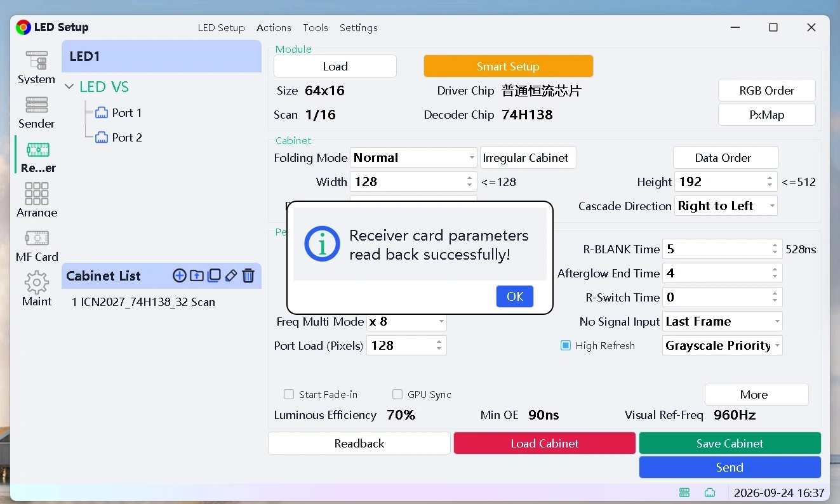Switch to the Sender page

tap(36, 112)
